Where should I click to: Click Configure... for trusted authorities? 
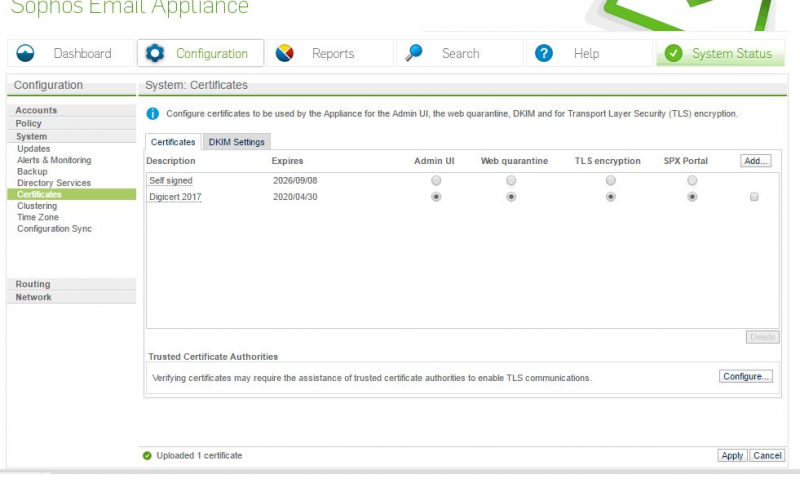click(x=746, y=377)
